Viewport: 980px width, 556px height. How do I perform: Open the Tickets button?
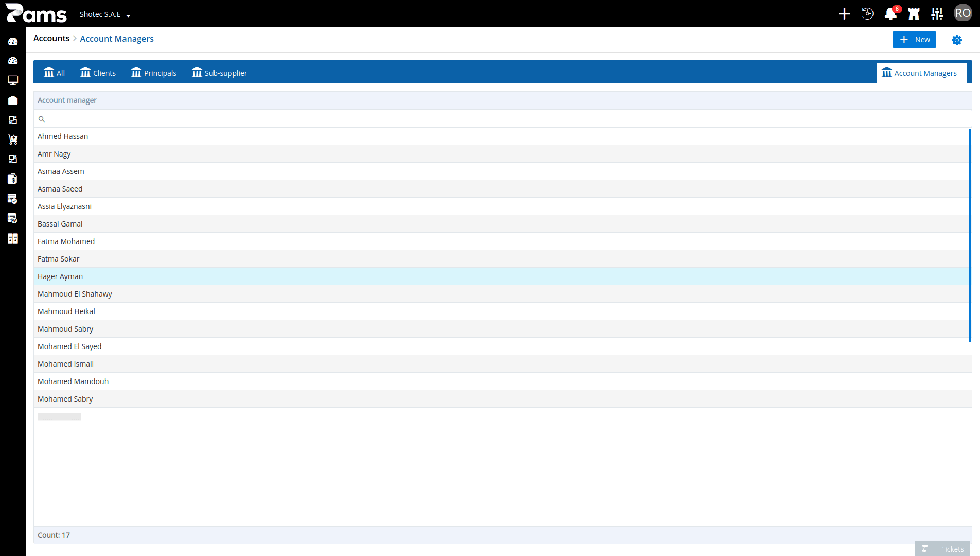click(942, 549)
